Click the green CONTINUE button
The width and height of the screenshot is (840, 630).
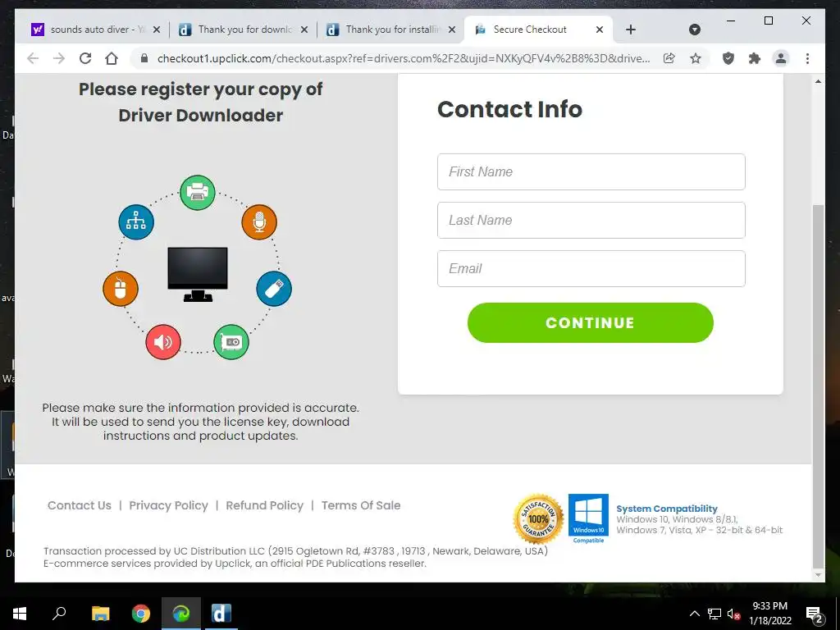[591, 322]
